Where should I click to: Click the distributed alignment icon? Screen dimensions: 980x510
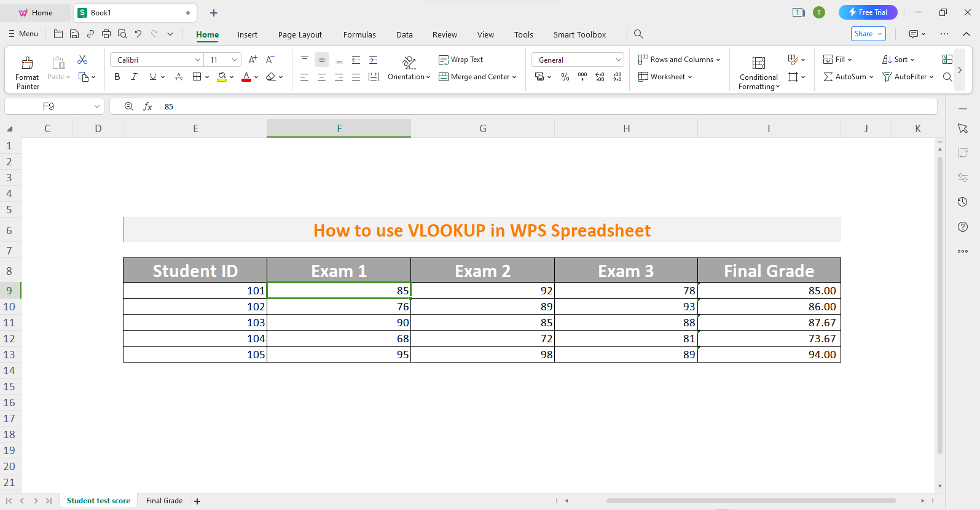pyautogui.click(x=373, y=77)
